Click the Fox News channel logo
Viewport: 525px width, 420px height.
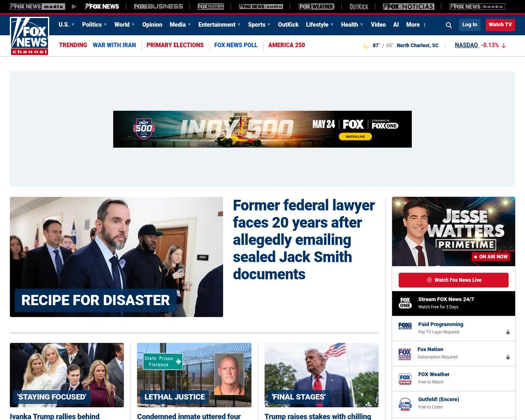pos(30,36)
